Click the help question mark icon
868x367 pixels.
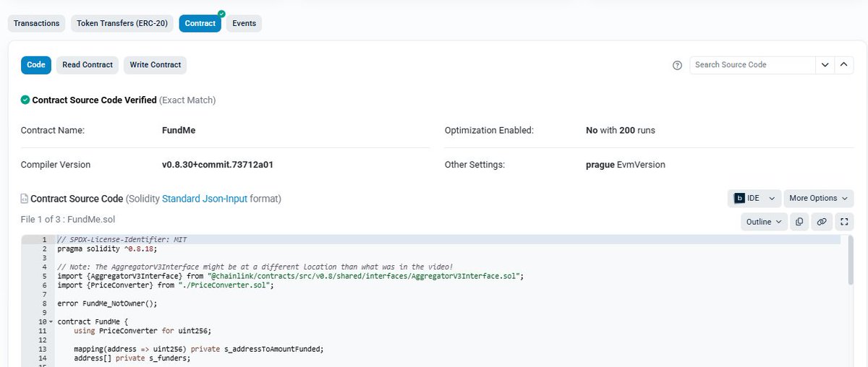[678, 65]
